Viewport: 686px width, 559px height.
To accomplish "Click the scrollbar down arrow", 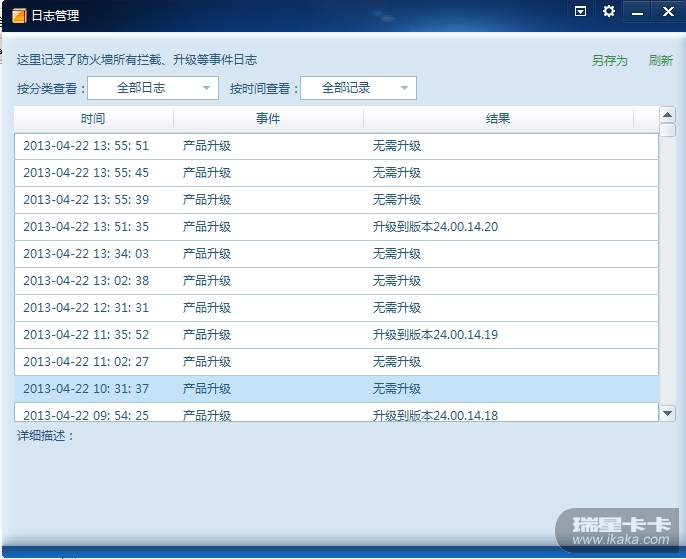I will coord(667,413).
